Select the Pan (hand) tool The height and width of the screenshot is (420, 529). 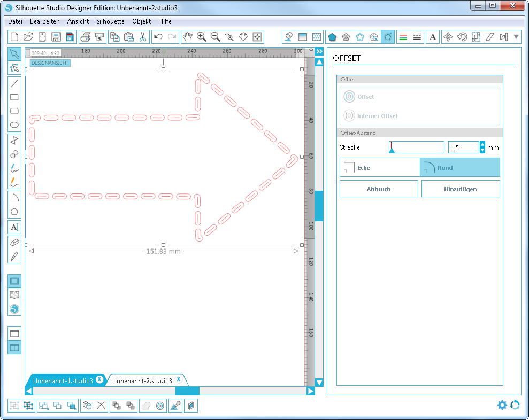click(x=188, y=36)
